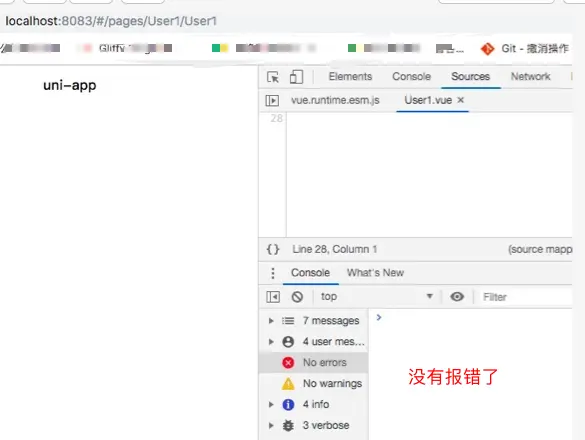The image size is (585, 440).
Task: Open the top JavaScript context dropdown
Action: (377, 297)
